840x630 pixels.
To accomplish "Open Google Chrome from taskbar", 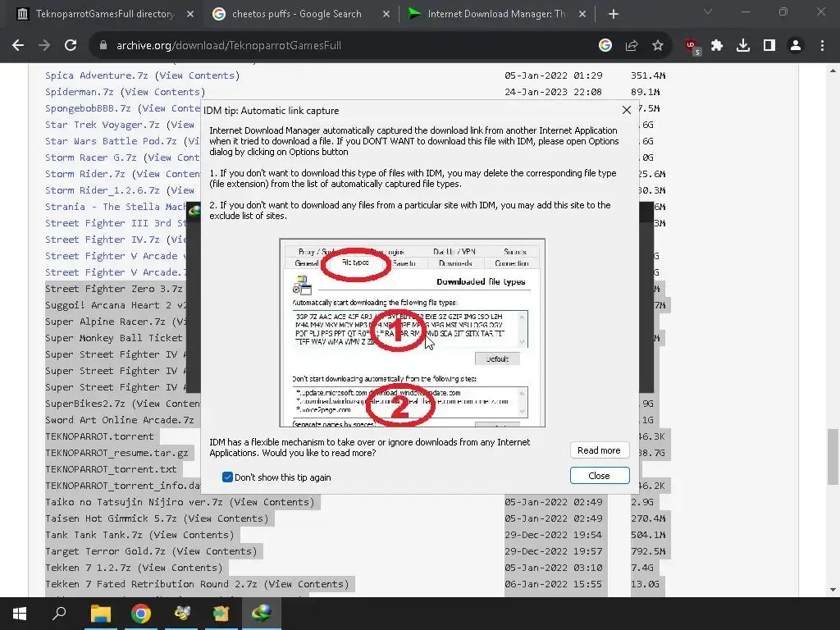I will pyautogui.click(x=141, y=614).
